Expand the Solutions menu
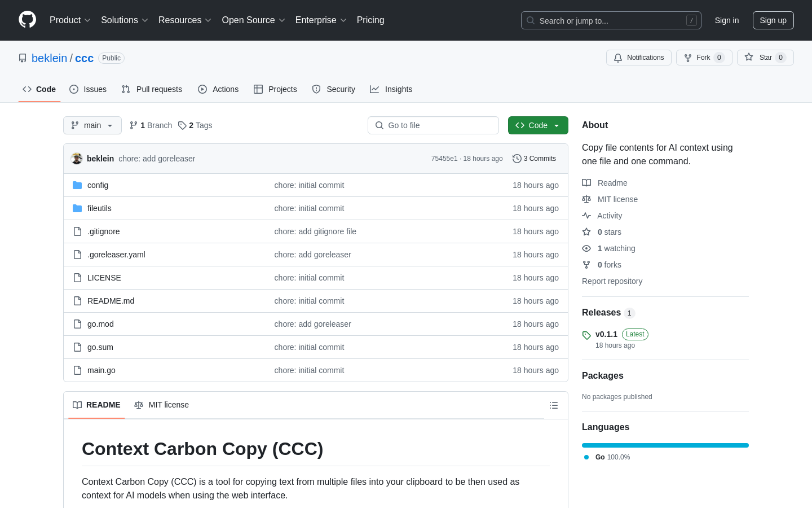 125,20
